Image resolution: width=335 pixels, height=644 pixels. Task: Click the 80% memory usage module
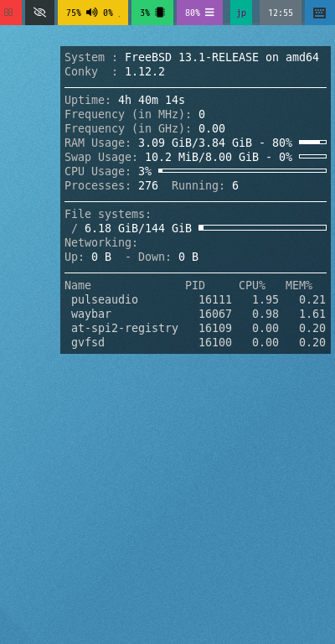199,13
